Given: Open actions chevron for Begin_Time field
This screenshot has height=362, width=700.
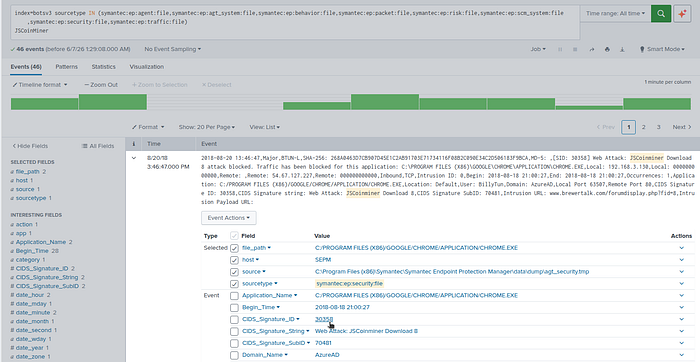Looking at the screenshot, I should pos(681,308).
